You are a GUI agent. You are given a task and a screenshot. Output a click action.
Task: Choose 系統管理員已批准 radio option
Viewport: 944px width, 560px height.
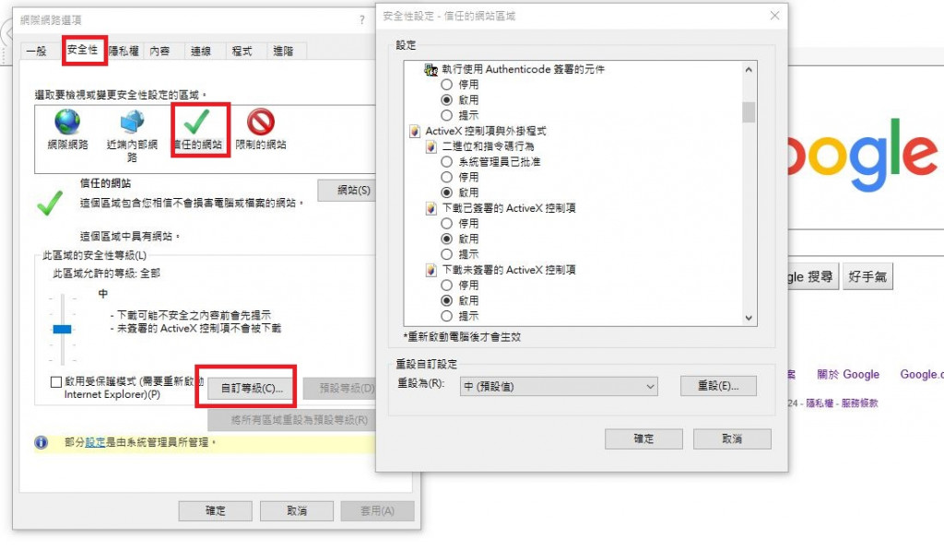pos(447,162)
